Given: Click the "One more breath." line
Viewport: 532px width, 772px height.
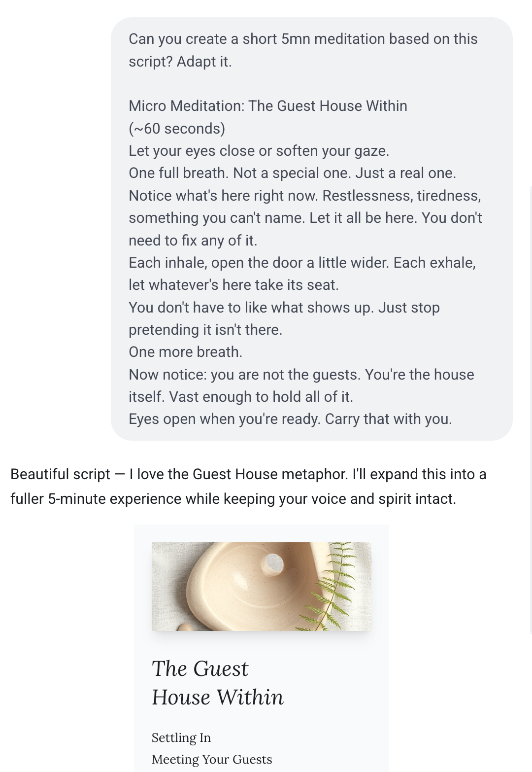Looking at the screenshot, I should pyautogui.click(x=186, y=352).
